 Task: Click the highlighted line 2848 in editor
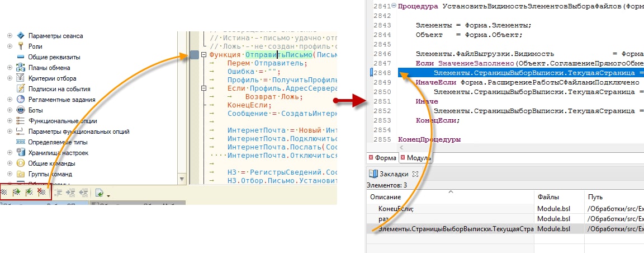click(x=521, y=73)
